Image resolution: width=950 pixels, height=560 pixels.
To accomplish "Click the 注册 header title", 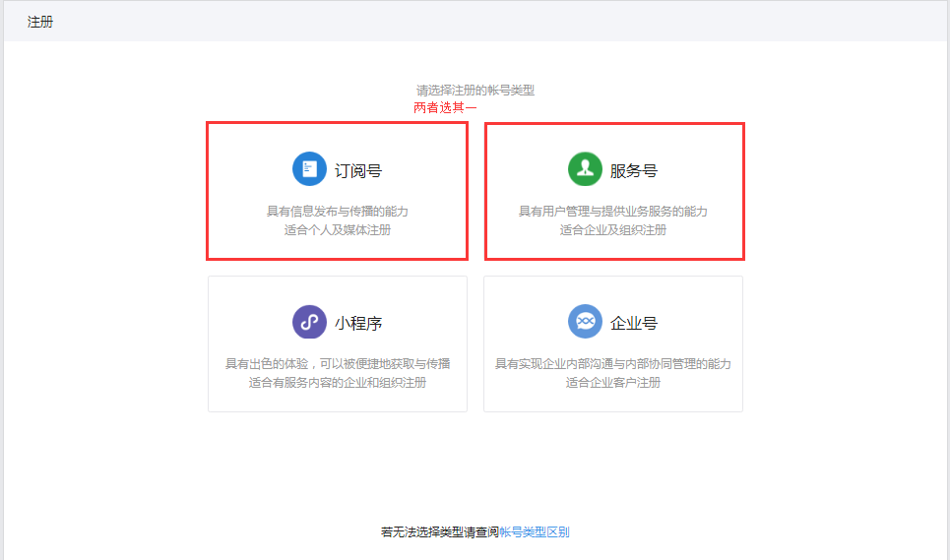I will click(x=40, y=22).
